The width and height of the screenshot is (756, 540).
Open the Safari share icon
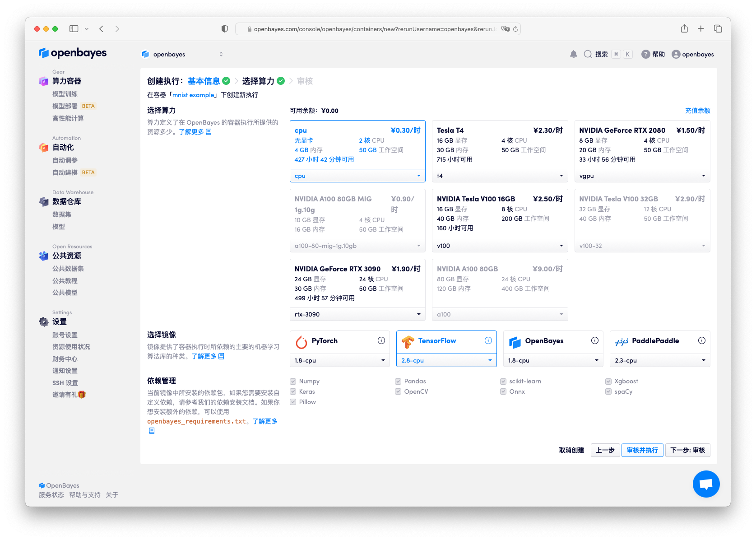684,29
